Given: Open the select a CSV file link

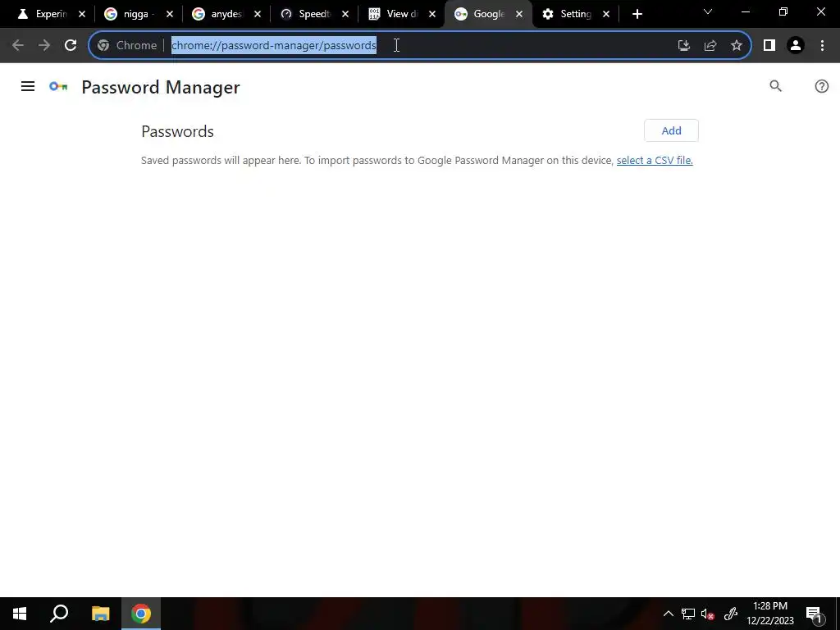Looking at the screenshot, I should coord(655,160).
